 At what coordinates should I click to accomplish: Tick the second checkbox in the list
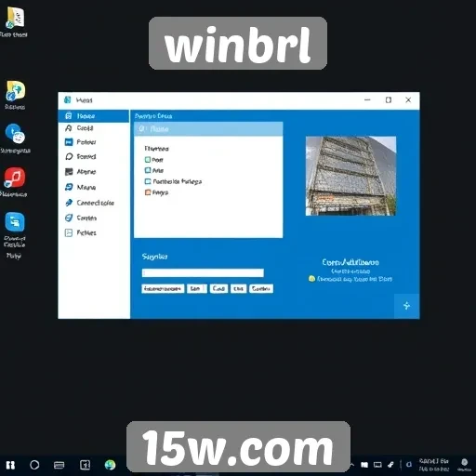[x=148, y=170]
